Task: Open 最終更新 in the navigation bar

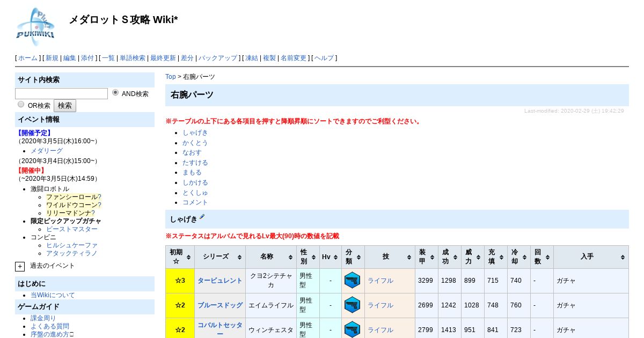Action: [x=163, y=58]
